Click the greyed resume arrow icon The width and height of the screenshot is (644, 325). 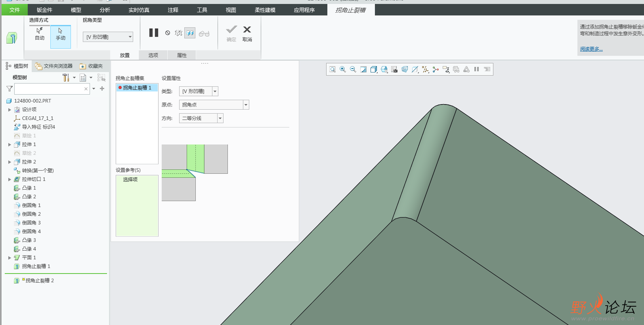(x=487, y=69)
